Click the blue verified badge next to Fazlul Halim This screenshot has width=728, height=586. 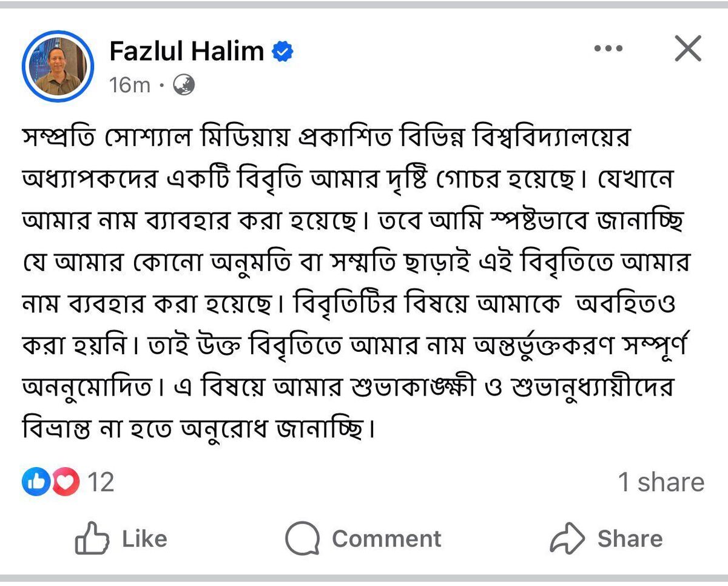click(x=281, y=51)
